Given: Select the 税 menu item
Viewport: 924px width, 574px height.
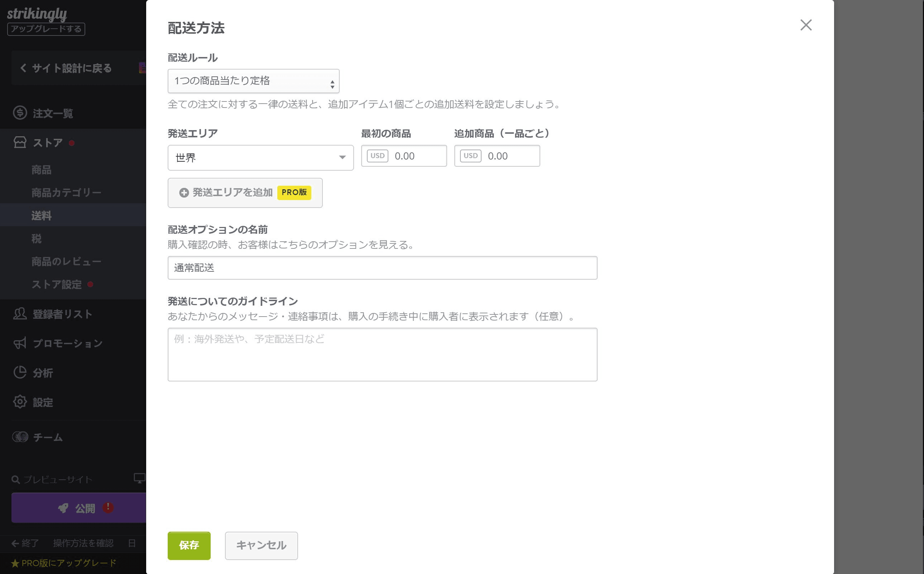Looking at the screenshot, I should tap(37, 238).
